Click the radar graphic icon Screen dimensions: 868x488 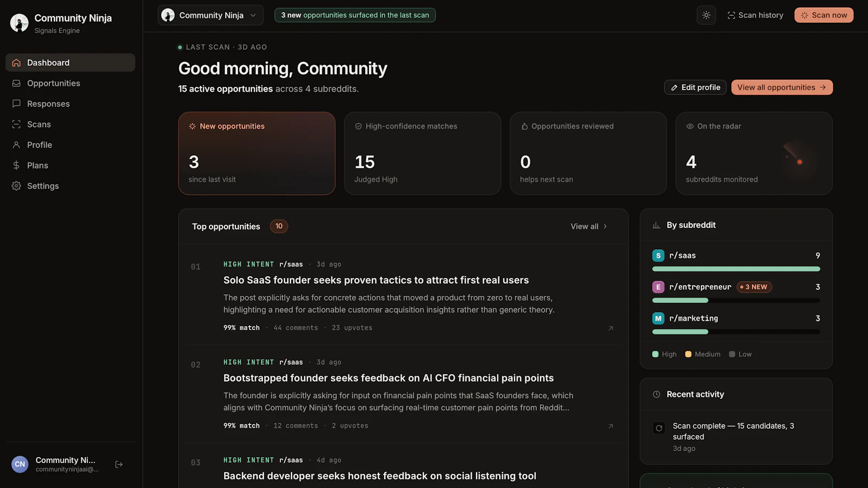799,161
